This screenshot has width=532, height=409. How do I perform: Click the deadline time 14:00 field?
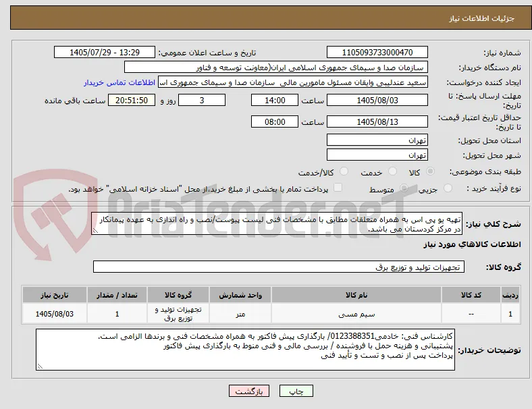tap(275, 100)
